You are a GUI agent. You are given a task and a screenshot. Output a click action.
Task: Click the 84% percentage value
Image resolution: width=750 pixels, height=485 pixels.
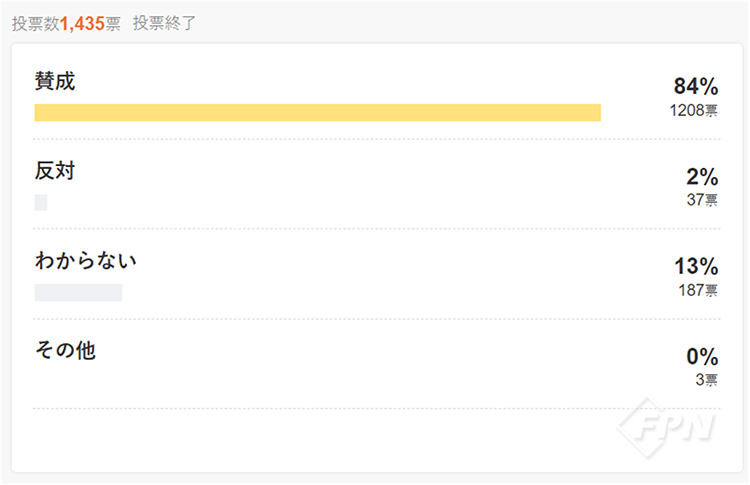696,87
